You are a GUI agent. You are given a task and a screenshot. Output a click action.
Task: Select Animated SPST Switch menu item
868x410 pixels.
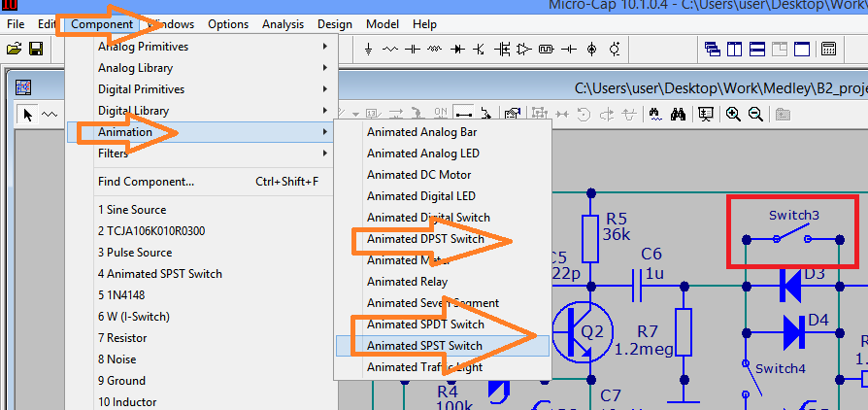pos(424,346)
